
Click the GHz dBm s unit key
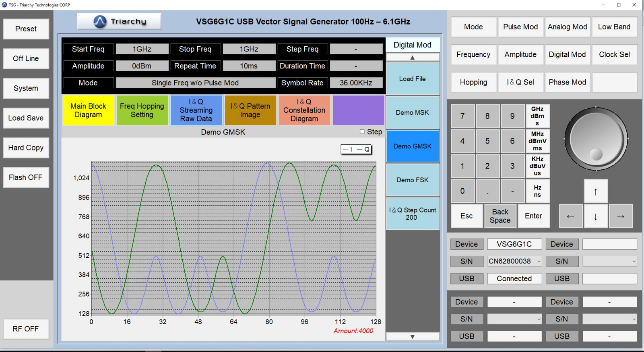click(x=538, y=116)
